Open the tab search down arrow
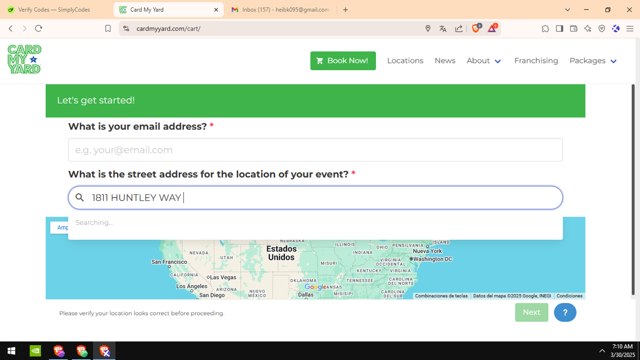This screenshot has height=360, width=640. (x=567, y=9)
